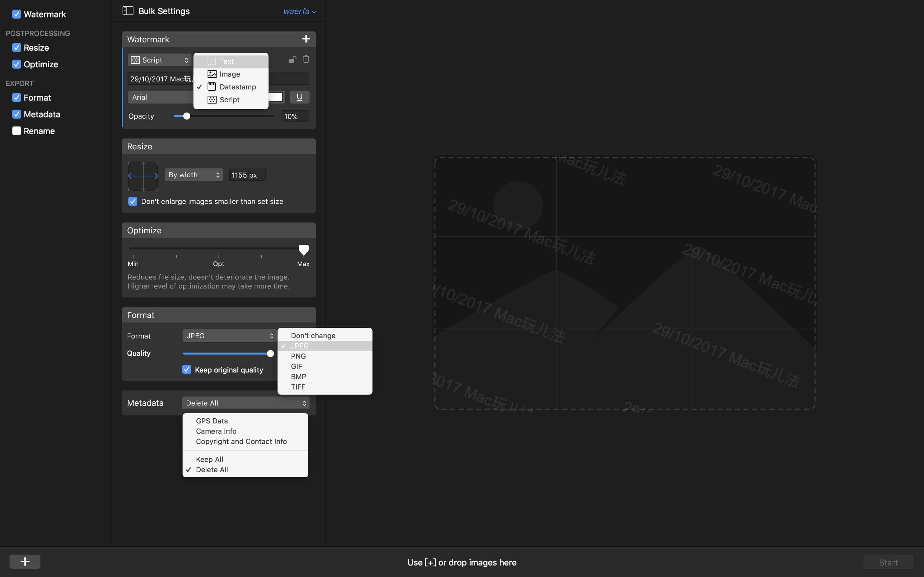The height and width of the screenshot is (577, 924).
Task: Select PNG from format list
Action: coord(298,356)
